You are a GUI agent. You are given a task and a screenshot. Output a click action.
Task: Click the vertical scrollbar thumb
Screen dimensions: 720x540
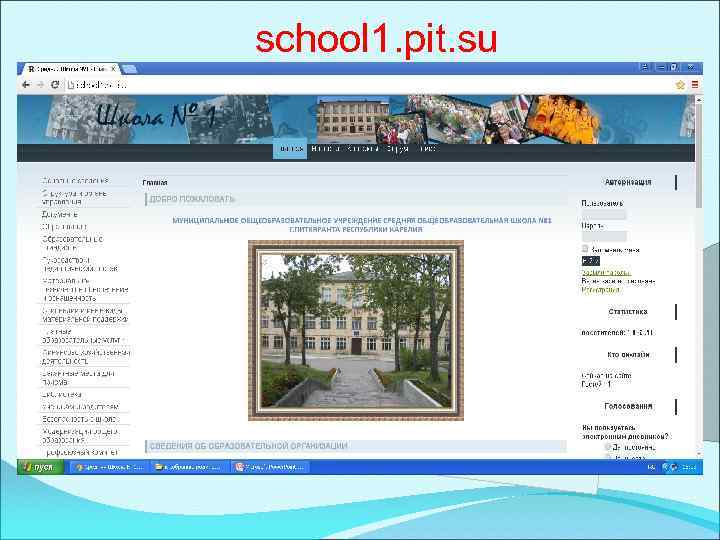(x=699, y=156)
